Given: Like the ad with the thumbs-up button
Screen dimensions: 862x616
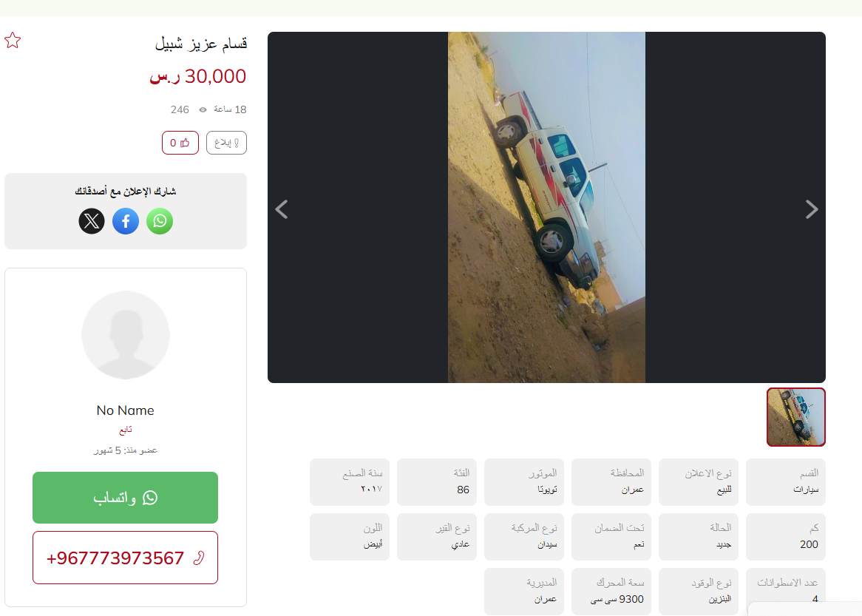Looking at the screenshot, I should tap(180, 143).
